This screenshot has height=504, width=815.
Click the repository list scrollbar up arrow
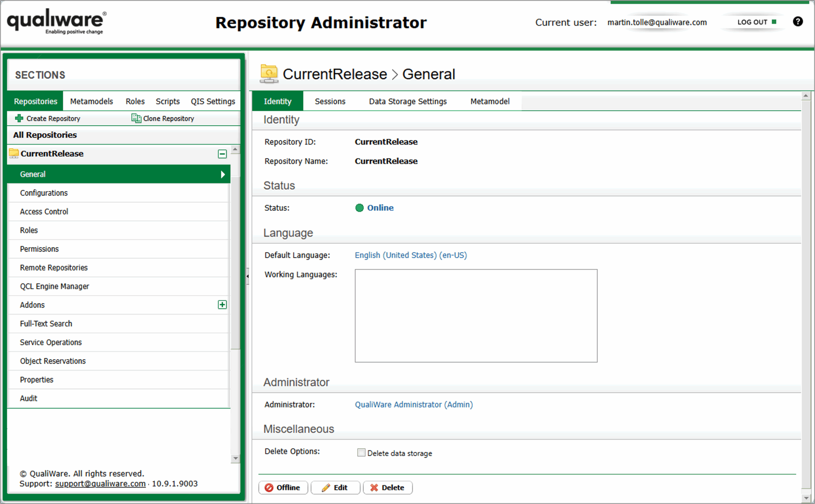pos(235,149)
